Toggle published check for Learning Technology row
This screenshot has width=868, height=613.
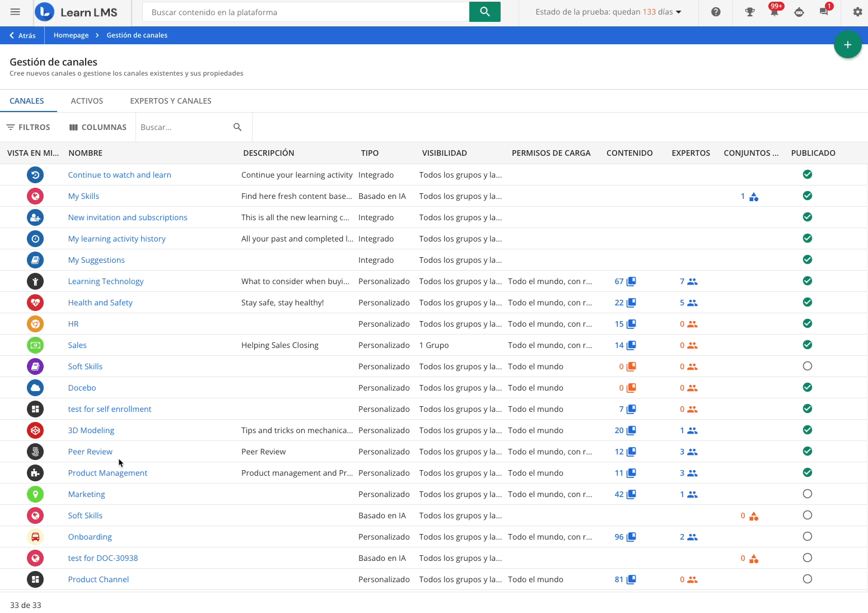click(x=808, y=281)
